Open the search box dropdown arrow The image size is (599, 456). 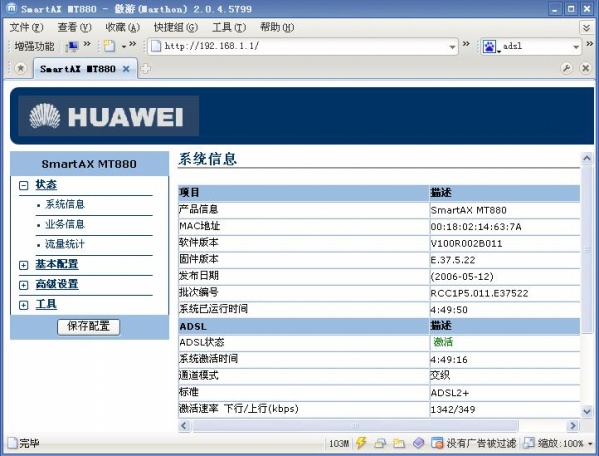tap(576, 47)
